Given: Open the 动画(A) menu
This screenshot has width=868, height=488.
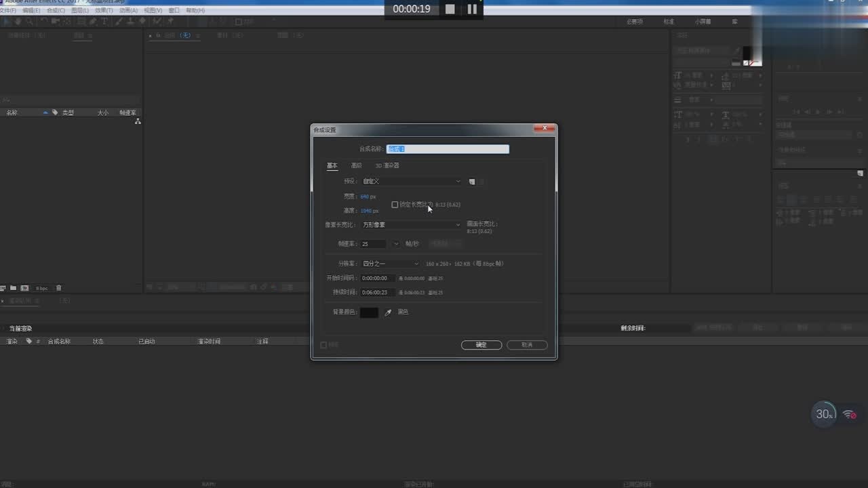Looking at the screenshot, I should pyautogui.click(x=128, y=11).
